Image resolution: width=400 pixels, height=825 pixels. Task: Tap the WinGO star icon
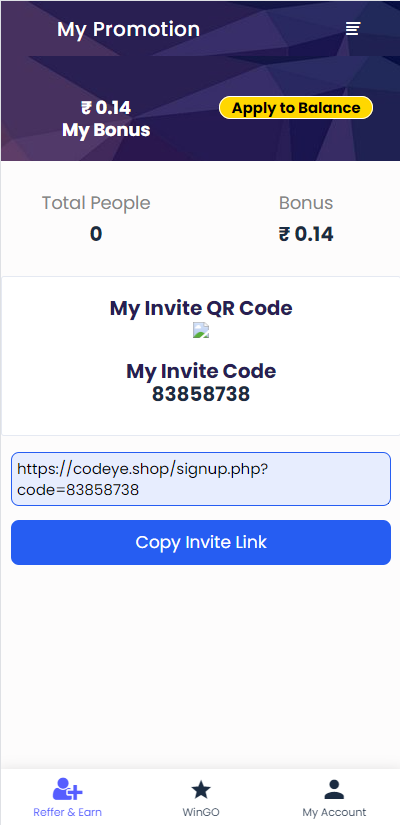tap(201, 790)
